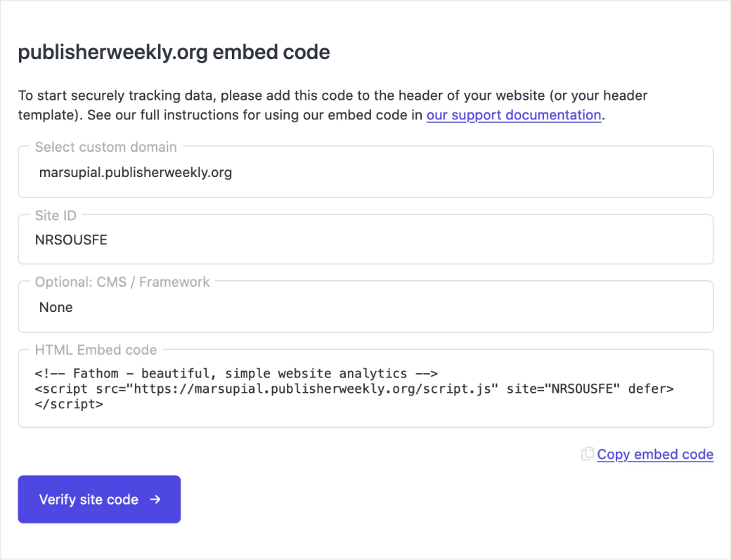Click the Copy embed code link
This screenshot has height=560, width=731.
(655, 455)
